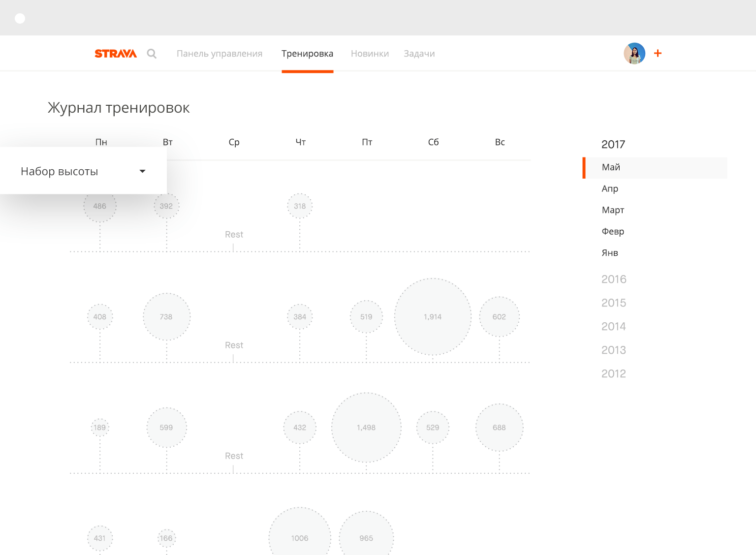Open the profile avatar menu
Viewport: 756px width, 555px height.
(x=634, y=53)
